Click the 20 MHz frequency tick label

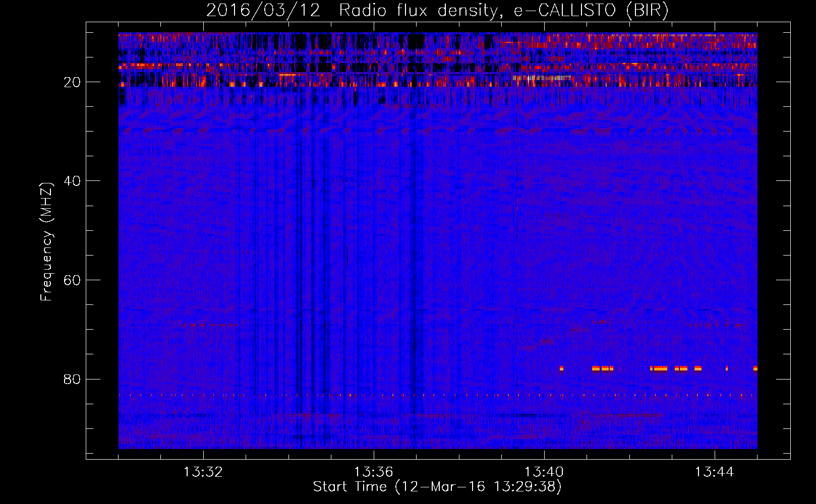tap(72, 82)
